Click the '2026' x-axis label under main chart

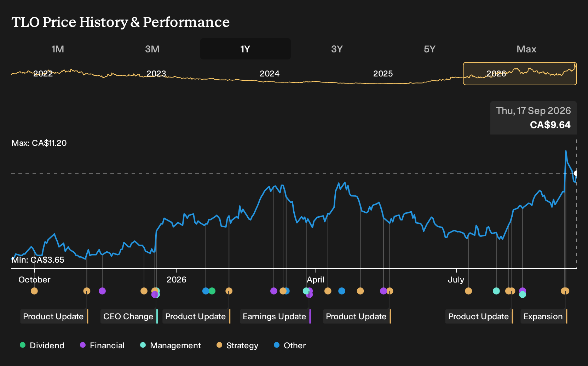[177, 280]
